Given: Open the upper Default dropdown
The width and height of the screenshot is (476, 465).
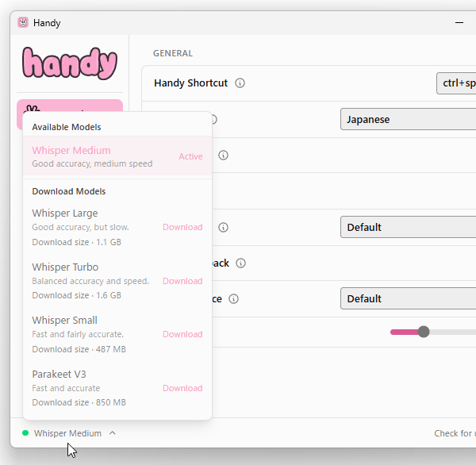Looking at the screenshot, I should [x=409, y=228].
